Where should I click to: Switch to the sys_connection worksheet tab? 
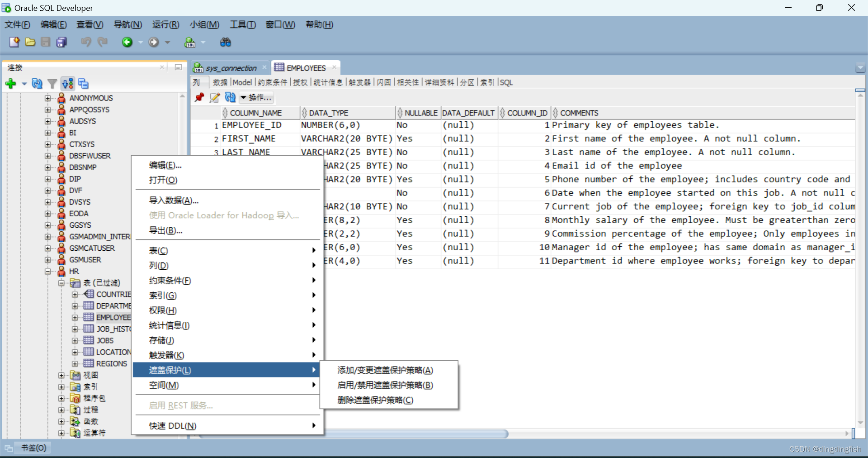pyautogui.click(x=231, y=68)
